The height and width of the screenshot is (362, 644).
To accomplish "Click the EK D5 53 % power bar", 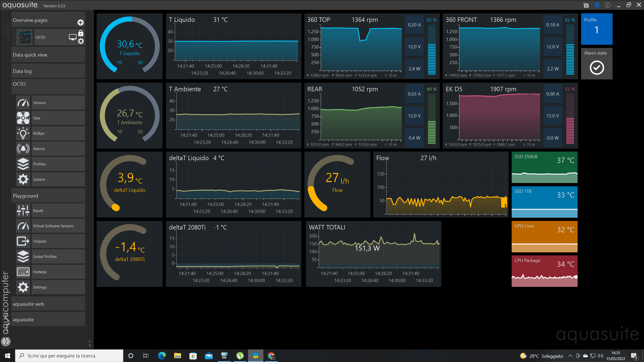I will (570, 119).
